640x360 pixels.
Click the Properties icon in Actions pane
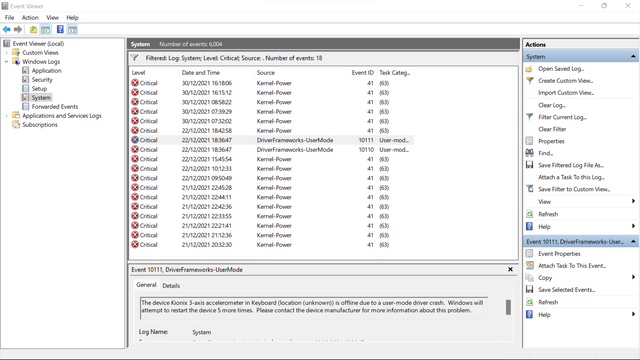pos(529,141)
